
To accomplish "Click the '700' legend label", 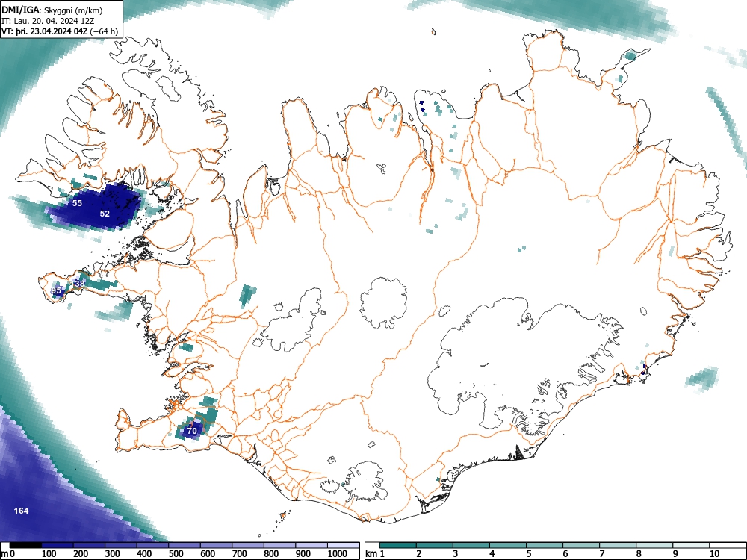I will click(x=240, y=554).
